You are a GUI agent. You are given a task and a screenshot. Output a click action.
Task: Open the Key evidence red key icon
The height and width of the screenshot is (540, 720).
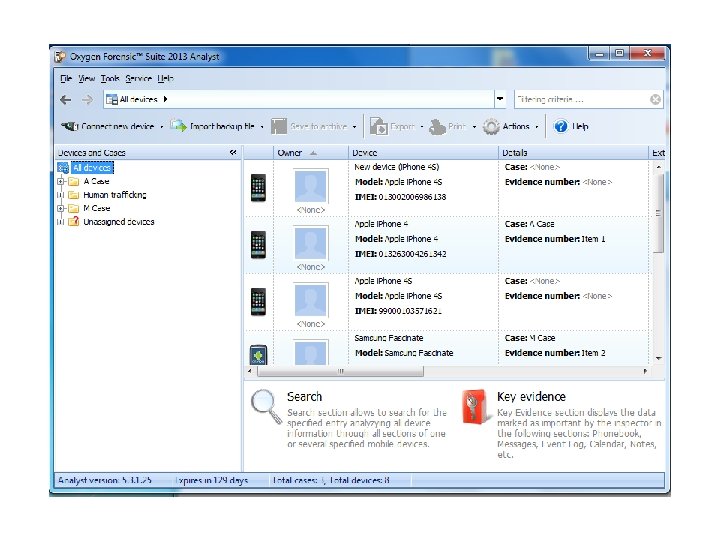(475, 407)
